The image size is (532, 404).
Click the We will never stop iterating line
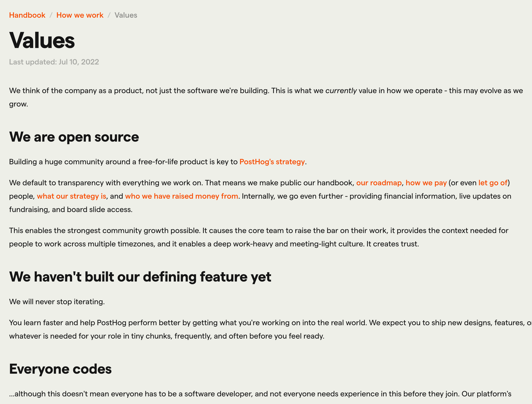[x=57, y=301]
